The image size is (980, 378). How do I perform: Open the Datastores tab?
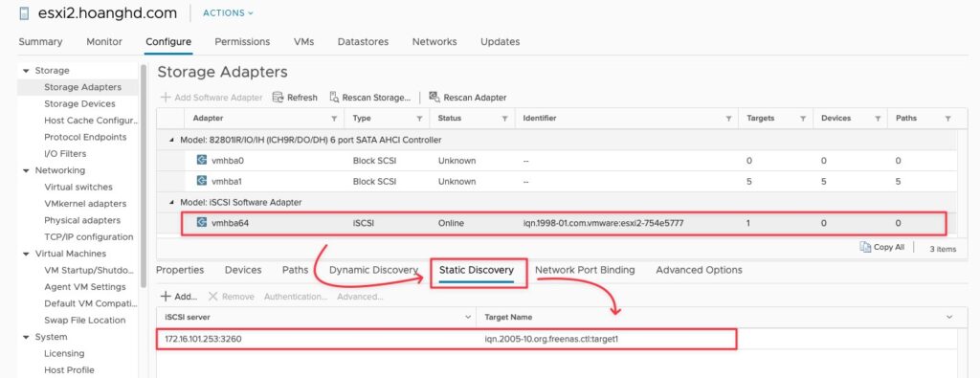(363, 42)
